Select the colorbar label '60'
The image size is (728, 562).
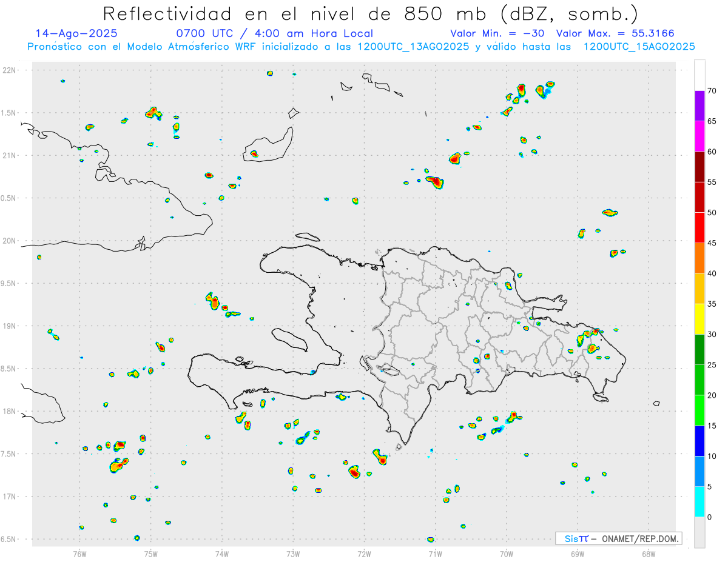[x=712, y=152]
